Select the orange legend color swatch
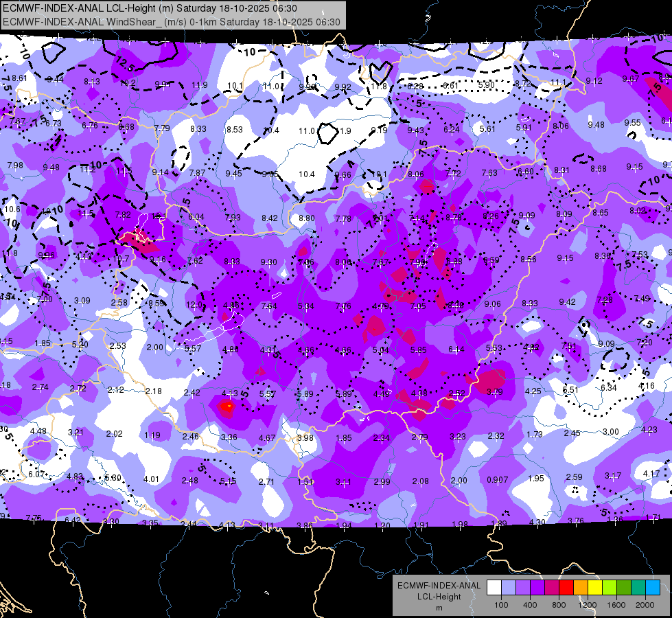 click(581, 588)
